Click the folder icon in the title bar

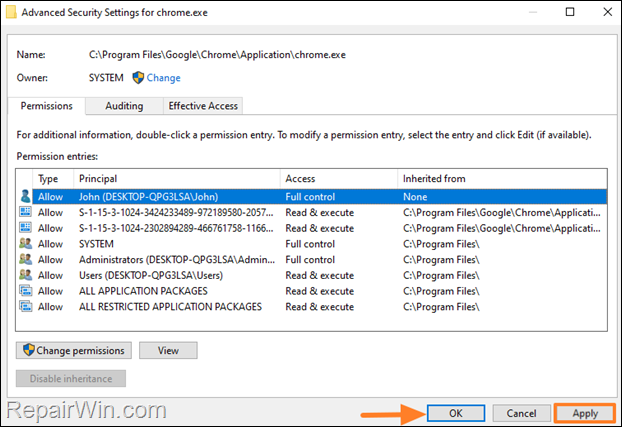point(12,12)
